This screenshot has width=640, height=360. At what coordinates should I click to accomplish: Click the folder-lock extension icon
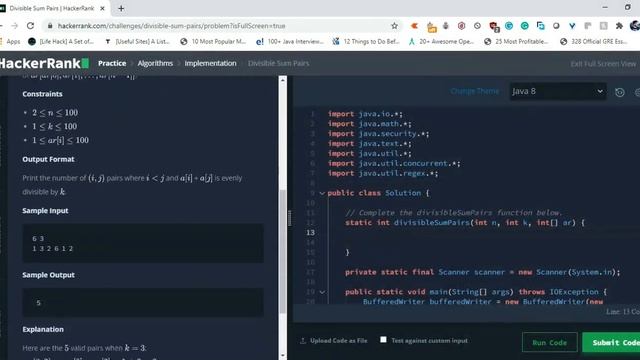pos(431,27)
